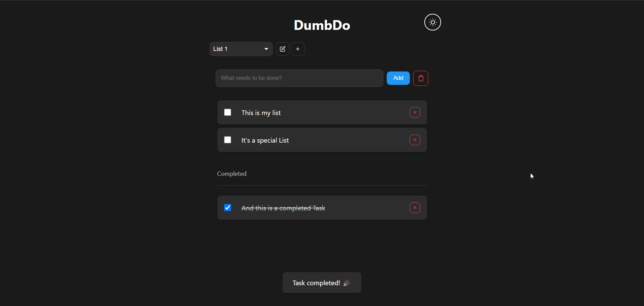Click the 'What needs to be done?' input field
This screenshot has width=644, height=306.
[299, 78]
